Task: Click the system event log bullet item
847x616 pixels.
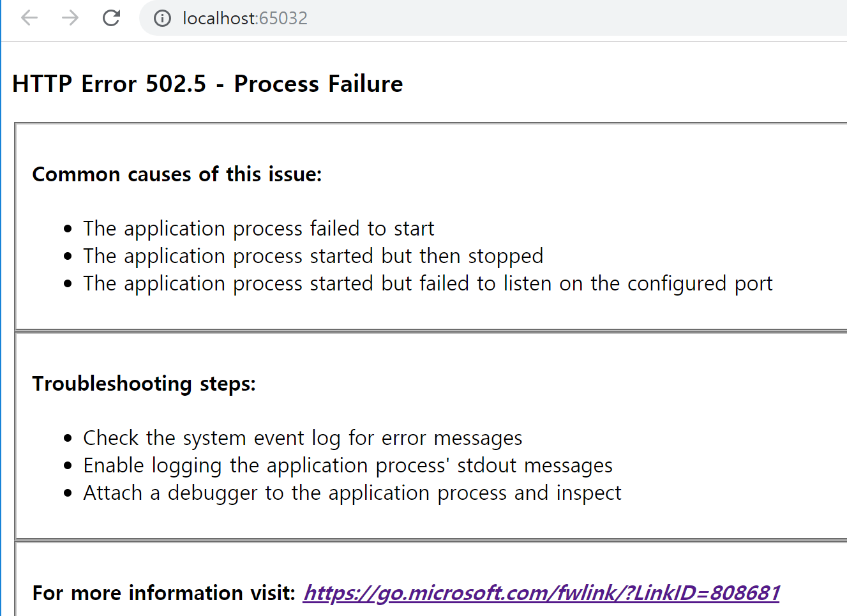Action: (x=303, y=438)
